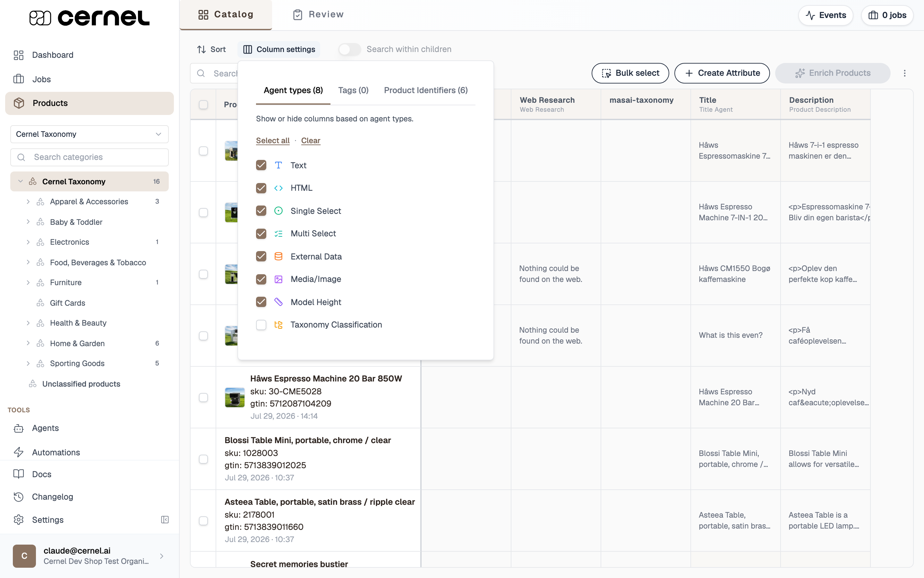
Task: Click the Bulk select button
Action: click(x=630, y=73)
